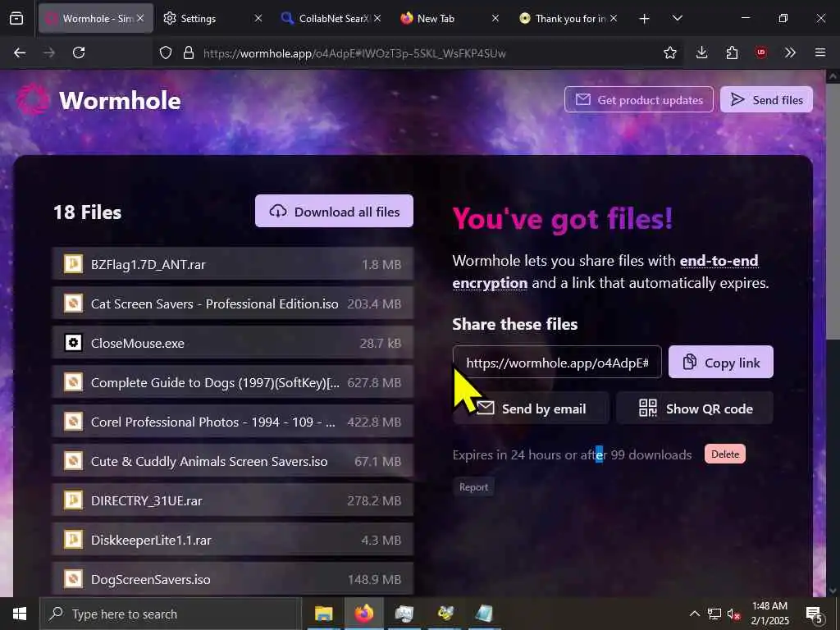Click Get product updates button

(638, 99)
